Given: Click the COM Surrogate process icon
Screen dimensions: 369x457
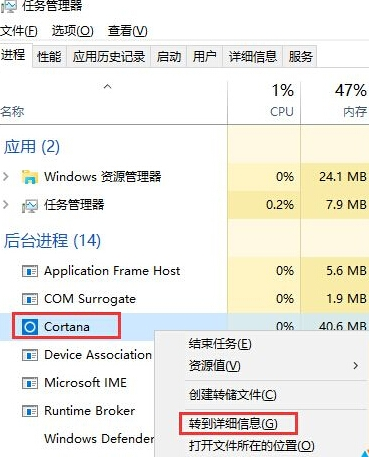Looking at the screenshot, I should point(30,299).
